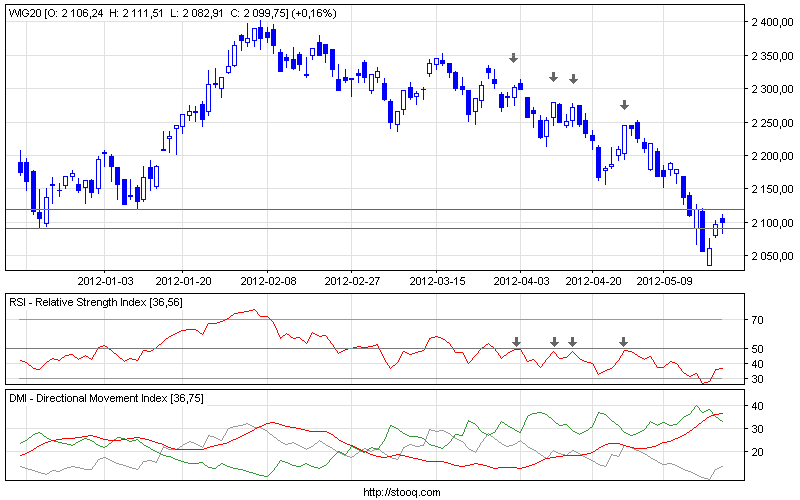Image resolution: width=800 pixels, height=500 pixels.
Task: Click the 2 150,00 price axis label
Action: pyautogui.click(x=772, y=189)
